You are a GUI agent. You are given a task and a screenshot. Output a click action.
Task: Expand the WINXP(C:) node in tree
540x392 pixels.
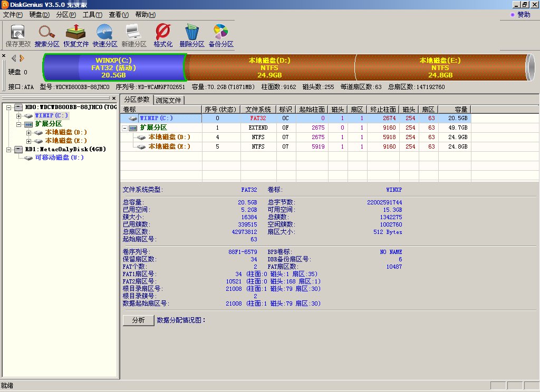pos(19,115)
